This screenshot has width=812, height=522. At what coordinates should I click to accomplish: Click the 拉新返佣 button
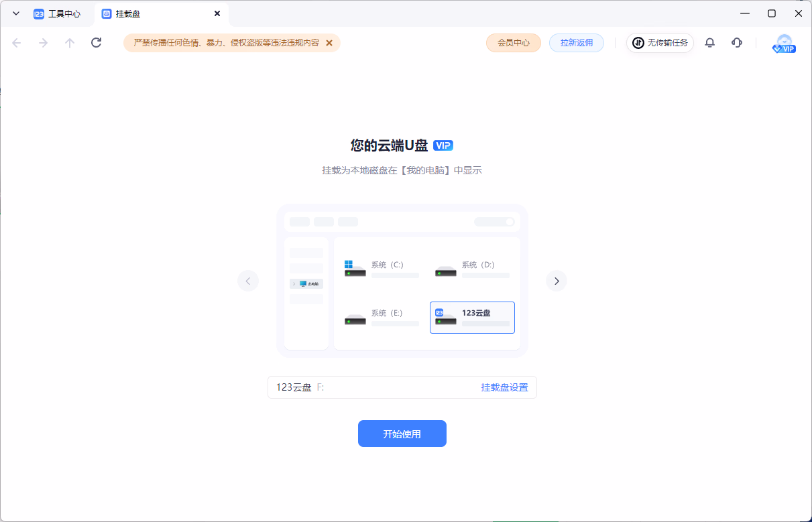click(576, 43)
